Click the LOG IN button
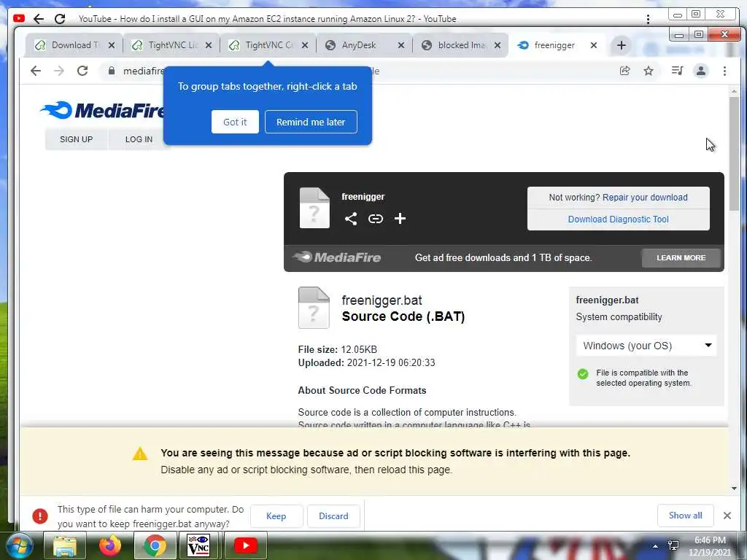This screenshot has width=747, height=560. pos(139,139)
